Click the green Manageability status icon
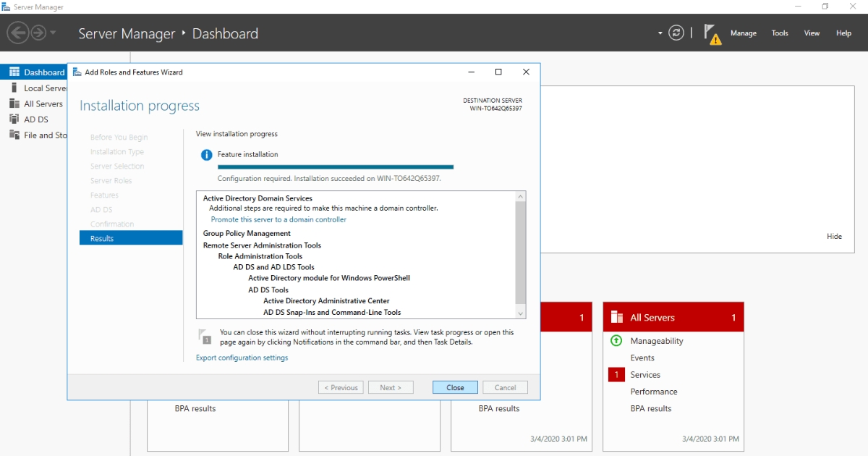This screenshot has height=456, width=868. coord(616,341)
